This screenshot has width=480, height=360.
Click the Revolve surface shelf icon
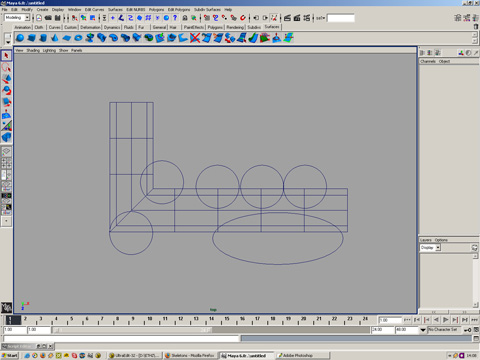coord(90,38)
